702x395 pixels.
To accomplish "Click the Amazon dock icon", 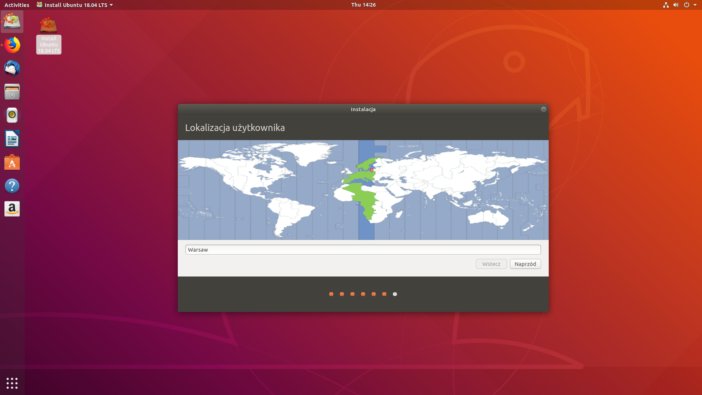I will pos(12,209).
